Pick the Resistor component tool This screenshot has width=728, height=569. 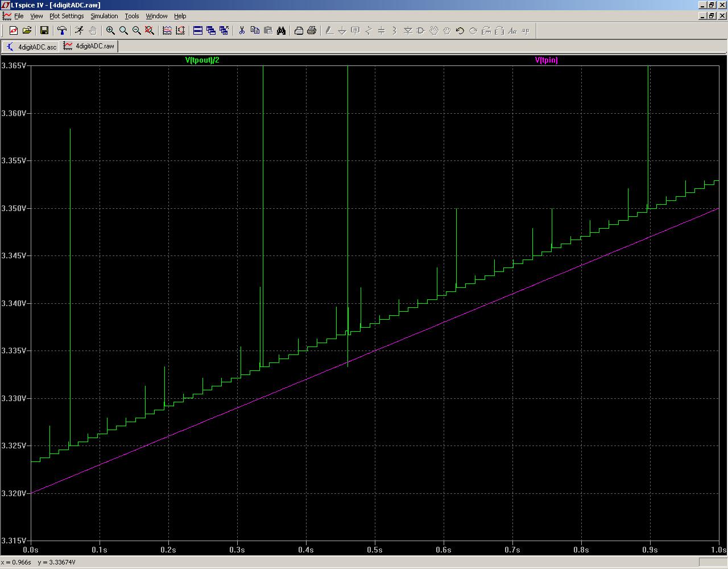[x=369, y=31]
